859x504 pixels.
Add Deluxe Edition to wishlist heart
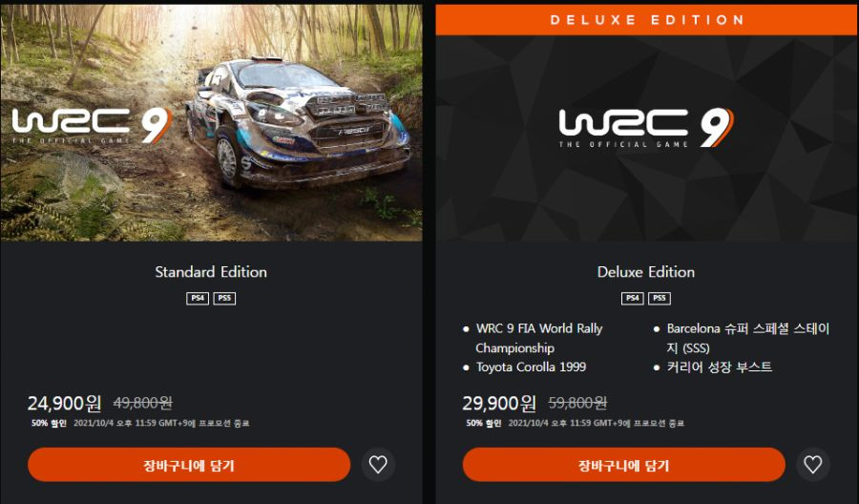pyautogui.click(x=813, y=465)
